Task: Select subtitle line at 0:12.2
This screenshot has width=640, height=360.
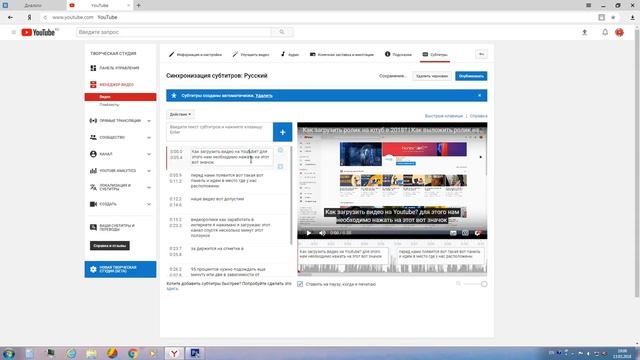Action: click(x=228, y=202)
